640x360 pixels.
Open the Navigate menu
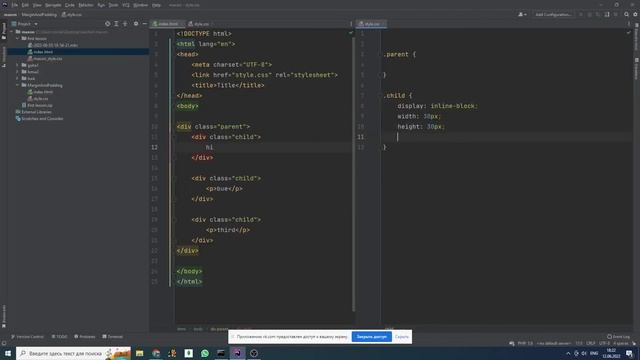(53, 5)
